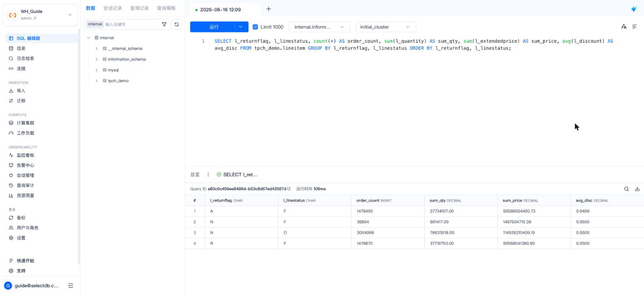The image size is (644, 295).
Task: Click the 快速开始 quick start icon
Action: pos(11,261)
